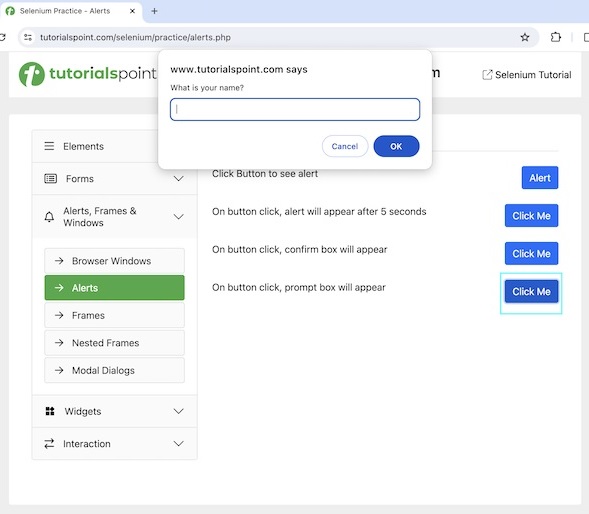Open the Forms section
The image size is (589, 514).
tap(115, 178)
